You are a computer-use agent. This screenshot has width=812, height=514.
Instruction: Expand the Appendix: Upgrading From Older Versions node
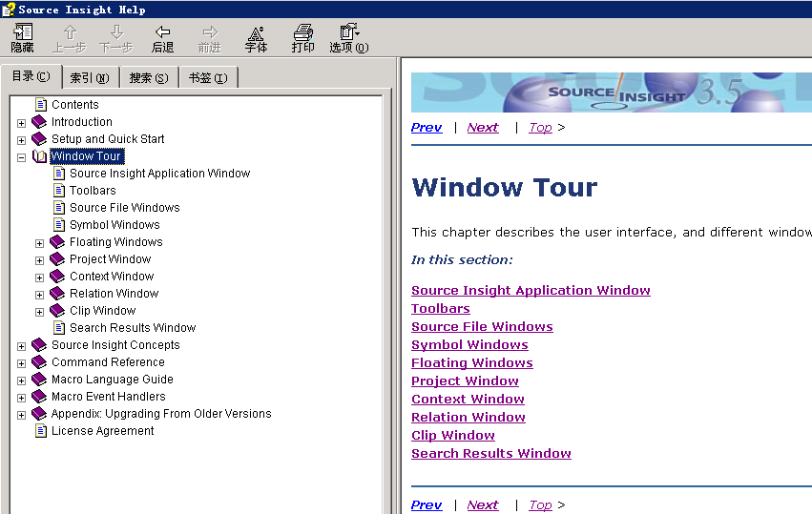pos(21,415)
